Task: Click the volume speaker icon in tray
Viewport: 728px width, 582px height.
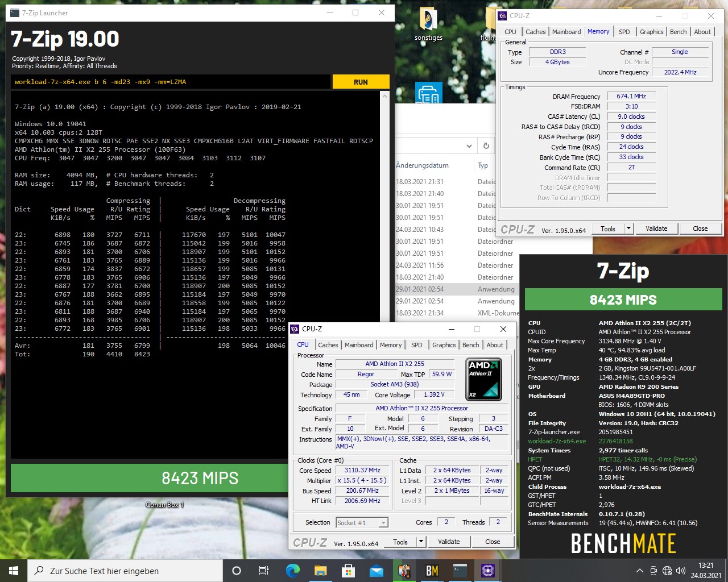Action: [680, 571]
